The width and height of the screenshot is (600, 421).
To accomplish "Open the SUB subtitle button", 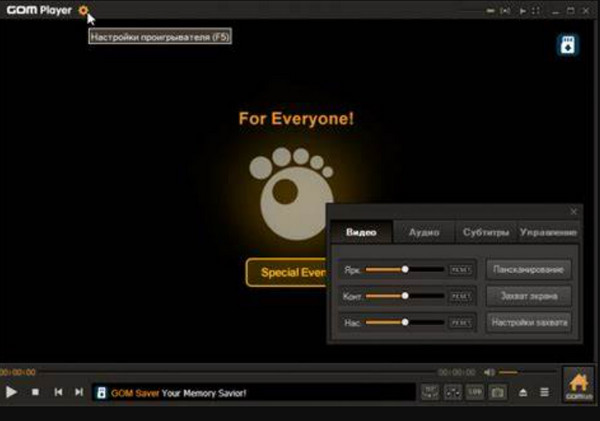I will click(x=475, y=392).
